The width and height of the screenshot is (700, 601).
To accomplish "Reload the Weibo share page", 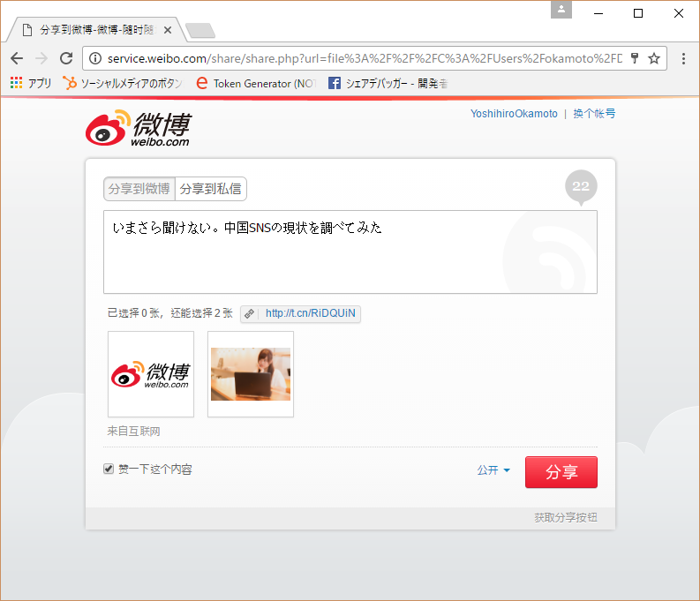I will point(66,58).
